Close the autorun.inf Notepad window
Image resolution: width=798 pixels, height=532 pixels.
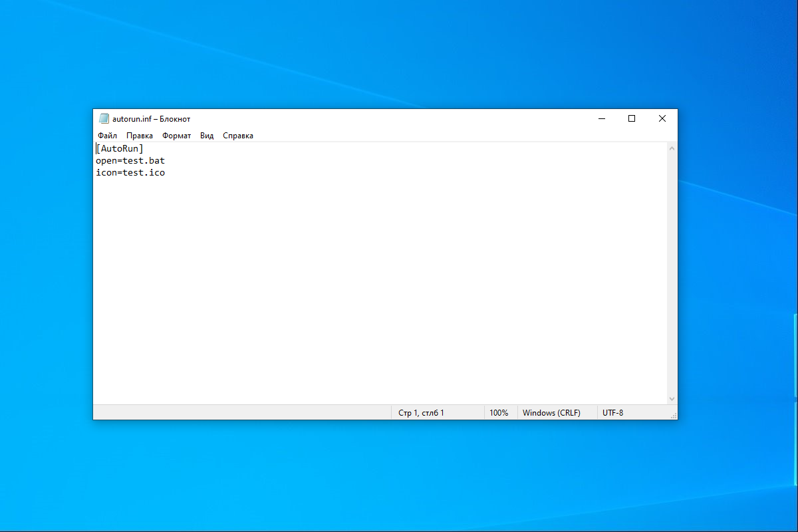click(x=662, y=119)
